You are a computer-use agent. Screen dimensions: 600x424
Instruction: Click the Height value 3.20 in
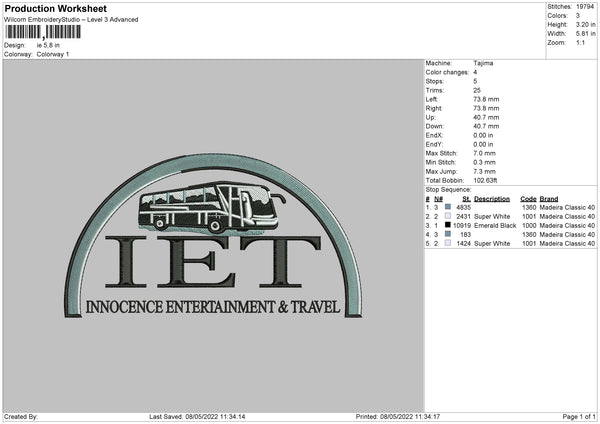585,24
